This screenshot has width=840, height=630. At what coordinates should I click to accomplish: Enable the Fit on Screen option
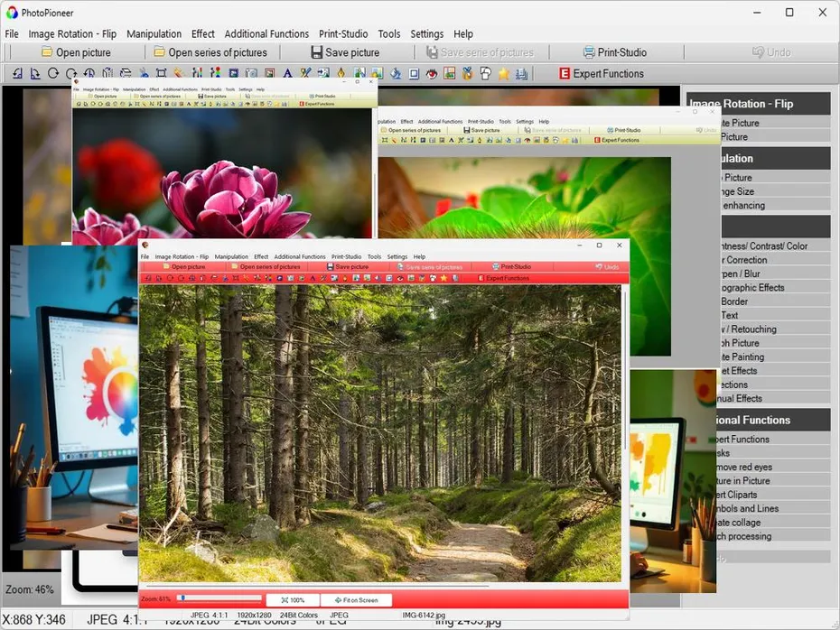click(356, 599)
